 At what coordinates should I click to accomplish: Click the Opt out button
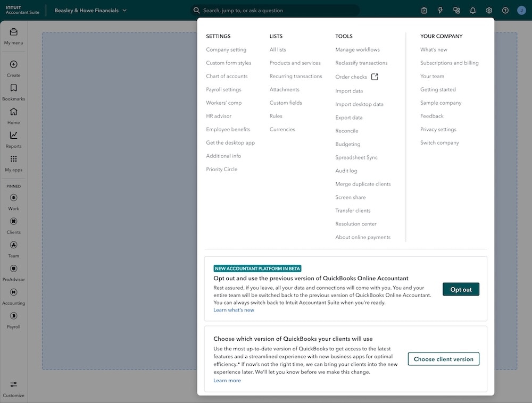(x=461, y=289)
